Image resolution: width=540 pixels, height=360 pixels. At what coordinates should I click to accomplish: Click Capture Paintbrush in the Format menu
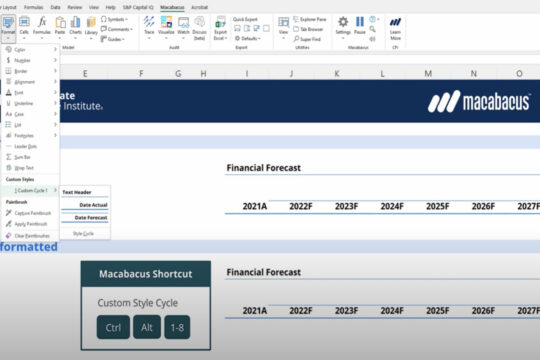coord(29,213)
